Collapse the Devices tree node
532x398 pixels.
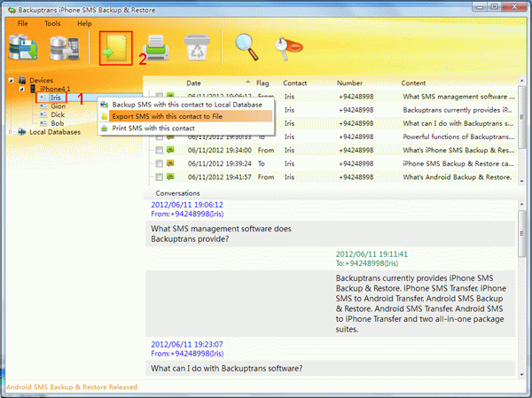12,81
